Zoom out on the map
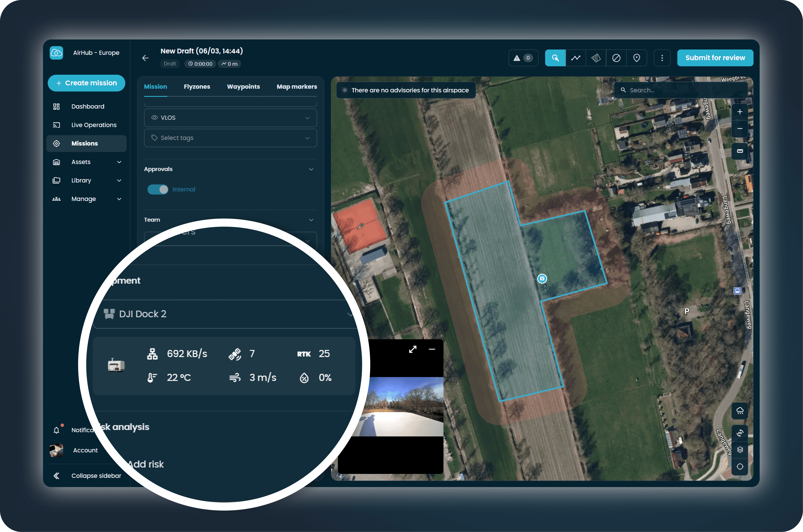The height and width of the screenshot is (532, 803). (740, 129)
